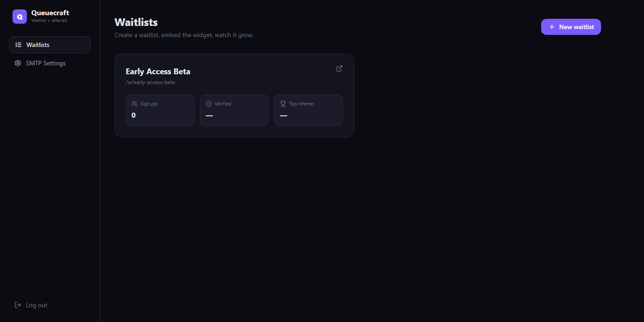Open SMTP Settings in the sidebar
The image size is (644, 322).
tap(50, 63)
